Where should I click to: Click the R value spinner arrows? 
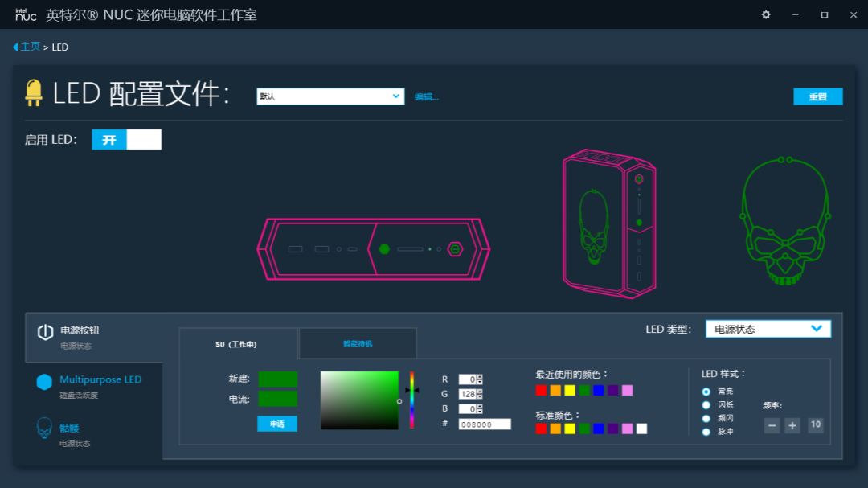click(x=479, y=379)
